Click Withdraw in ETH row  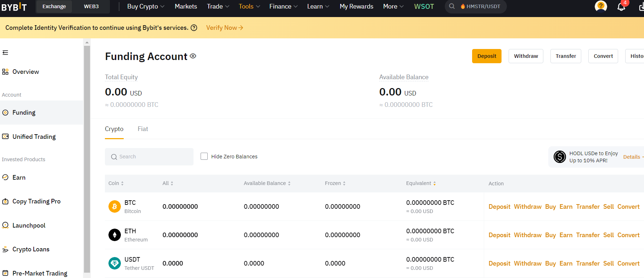point(528,235)
